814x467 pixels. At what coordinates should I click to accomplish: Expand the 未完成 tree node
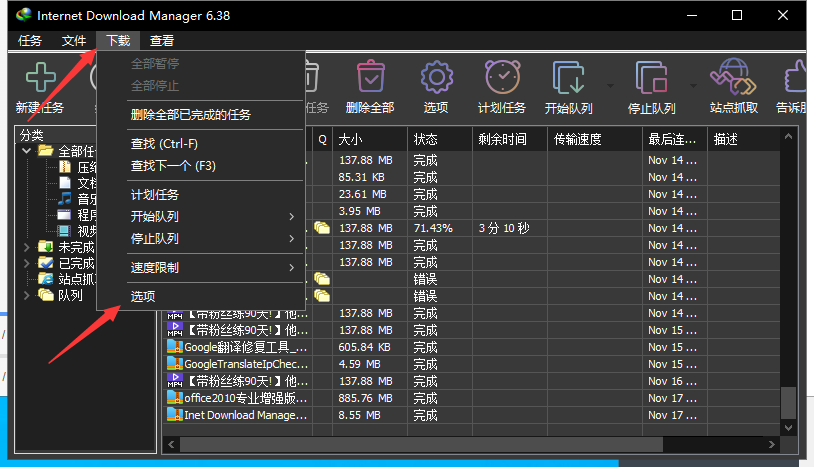[27, 247]
